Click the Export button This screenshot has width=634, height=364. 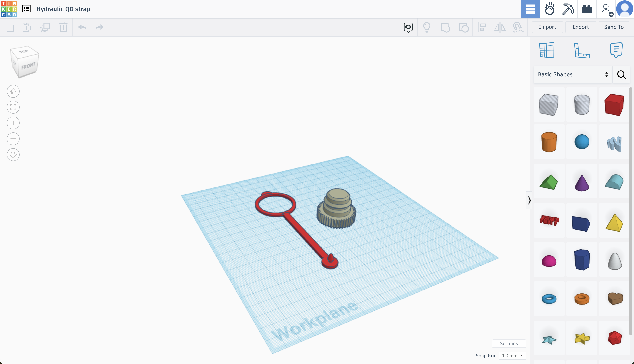(581, 27)
